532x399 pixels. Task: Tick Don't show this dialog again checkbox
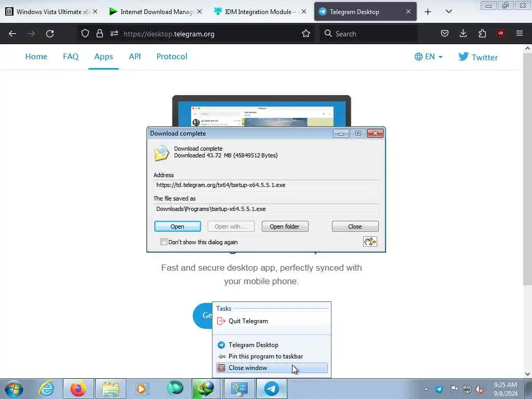pos(164,242)
